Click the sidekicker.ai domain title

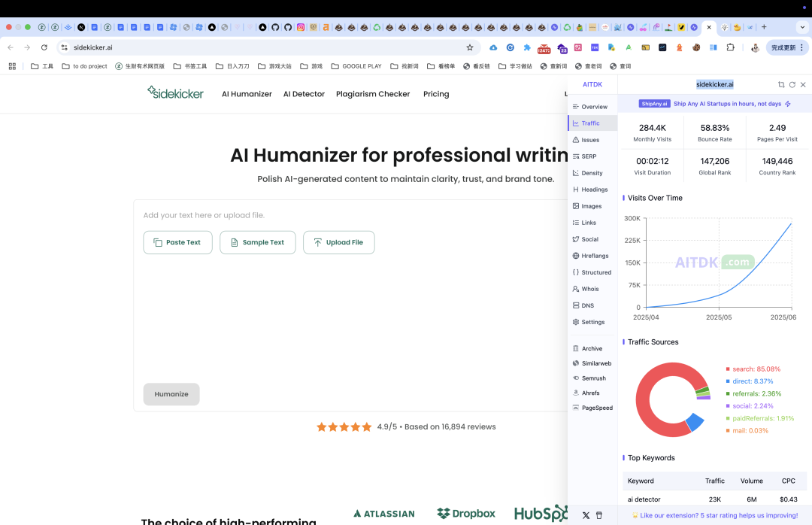tap(715, 84)
